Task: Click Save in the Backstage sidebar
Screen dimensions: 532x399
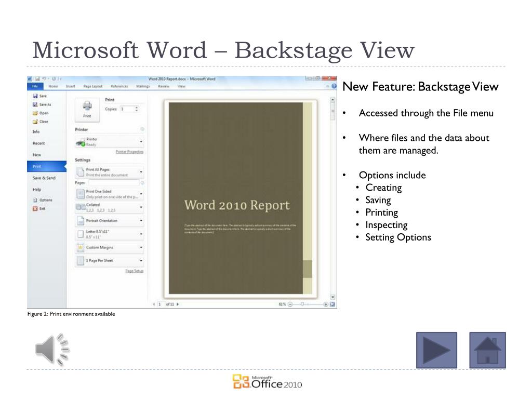Action: 40,96
